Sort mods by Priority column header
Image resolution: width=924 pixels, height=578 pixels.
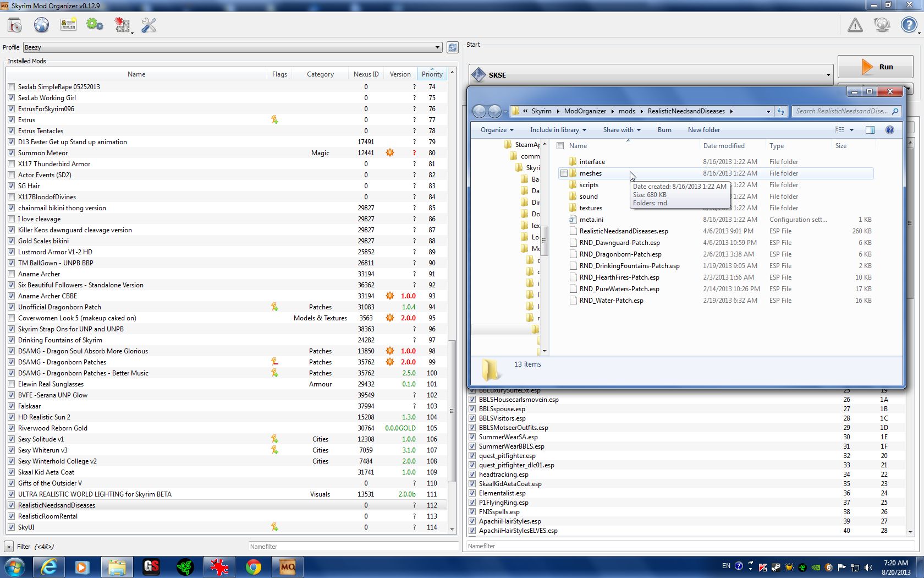click(x=432, y=74)
